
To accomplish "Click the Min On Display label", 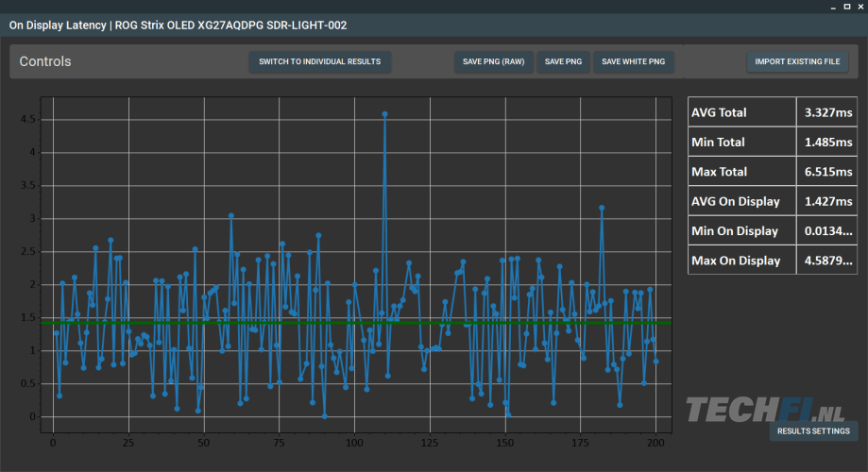I will (734, 230).
